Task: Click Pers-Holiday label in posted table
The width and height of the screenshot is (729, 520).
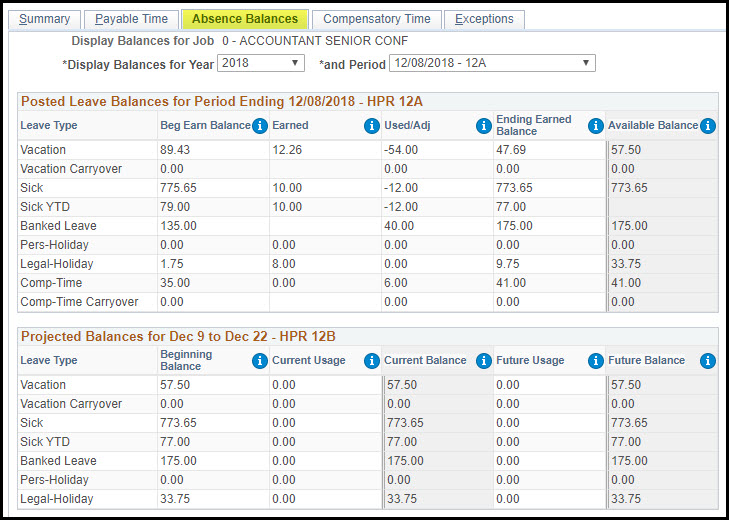Action: [54, 245]
